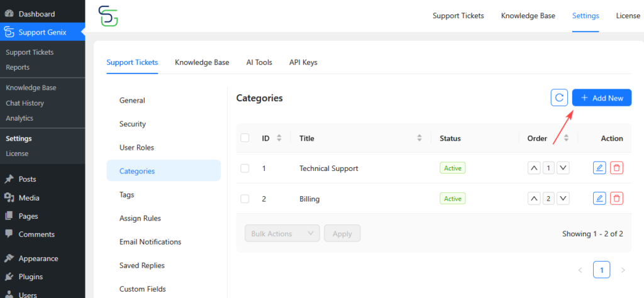Open WordPress Media menu

coord(42,197)
